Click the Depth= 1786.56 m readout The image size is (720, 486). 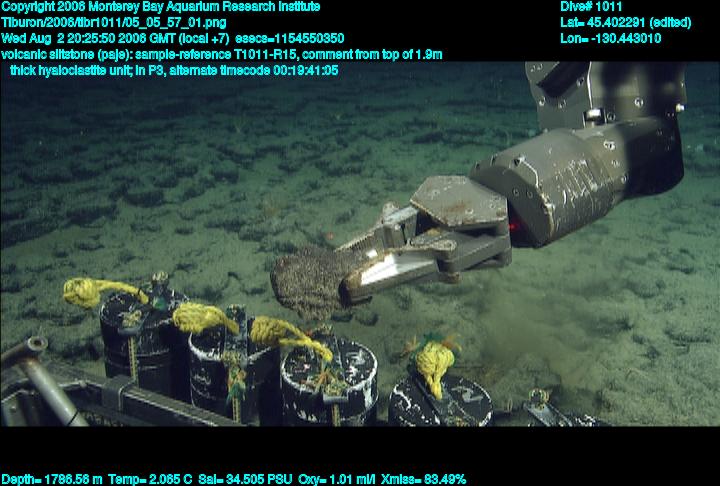click(x=52, y=480)
